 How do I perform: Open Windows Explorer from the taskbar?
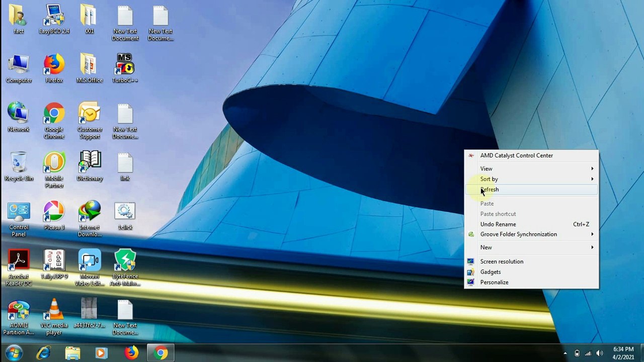tap(72, 353)
